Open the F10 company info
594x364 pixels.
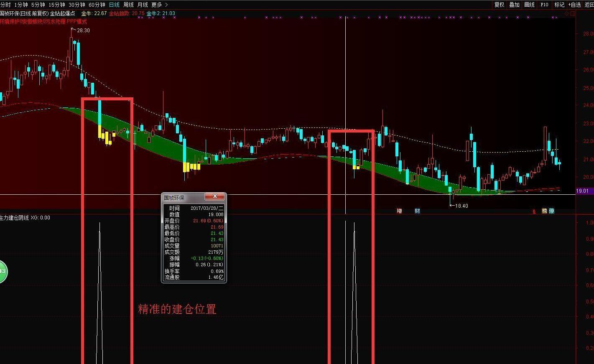(544, 5)
